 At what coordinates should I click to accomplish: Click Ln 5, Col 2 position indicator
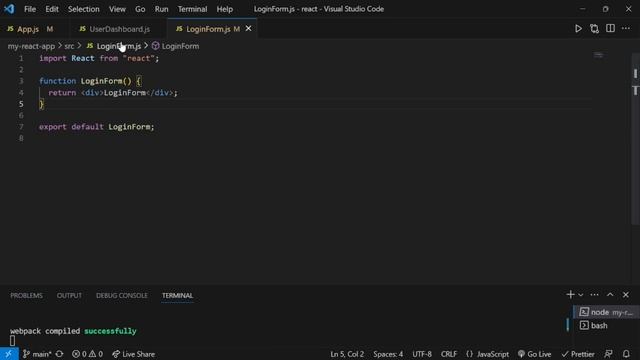347,354
